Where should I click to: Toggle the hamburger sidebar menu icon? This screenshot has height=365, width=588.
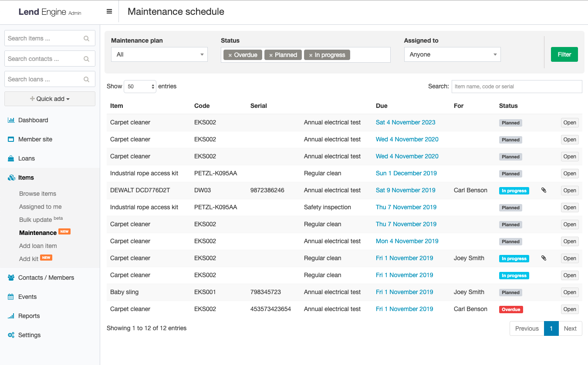[x=109, y=12]
